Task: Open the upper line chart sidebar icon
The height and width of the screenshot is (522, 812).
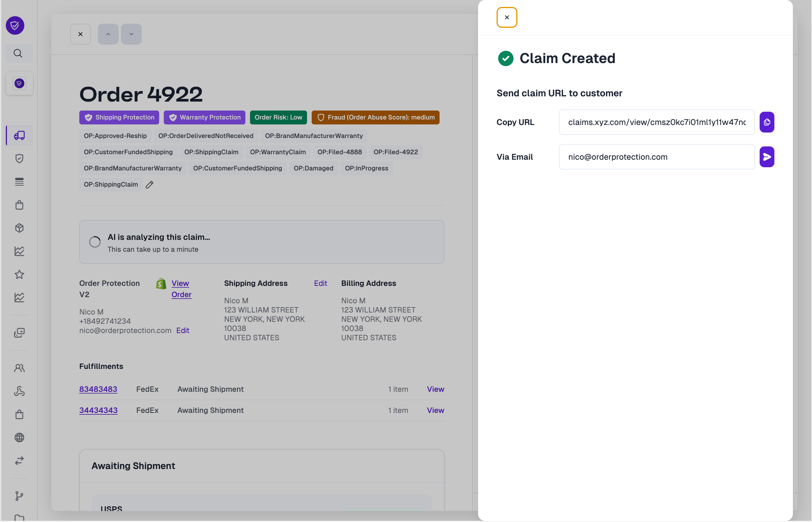Action: click(19, 251)
